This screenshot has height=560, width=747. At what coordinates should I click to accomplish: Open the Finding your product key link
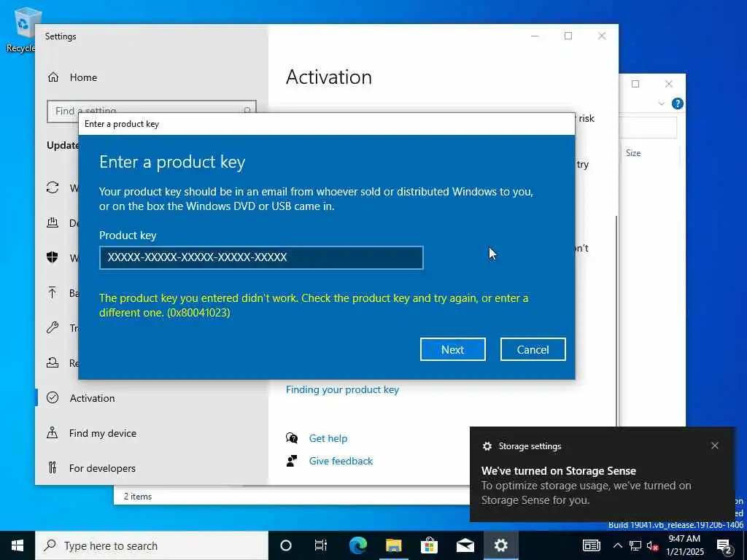[x=342, y=389]
